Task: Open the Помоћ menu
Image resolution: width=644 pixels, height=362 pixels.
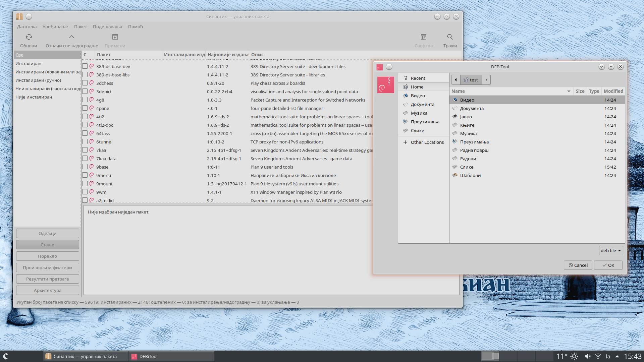Action: (x=136, y=26)
